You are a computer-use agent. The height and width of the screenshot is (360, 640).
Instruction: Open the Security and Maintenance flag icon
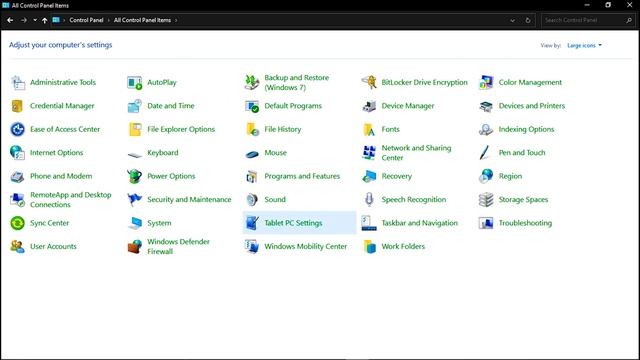pos(134,200)
